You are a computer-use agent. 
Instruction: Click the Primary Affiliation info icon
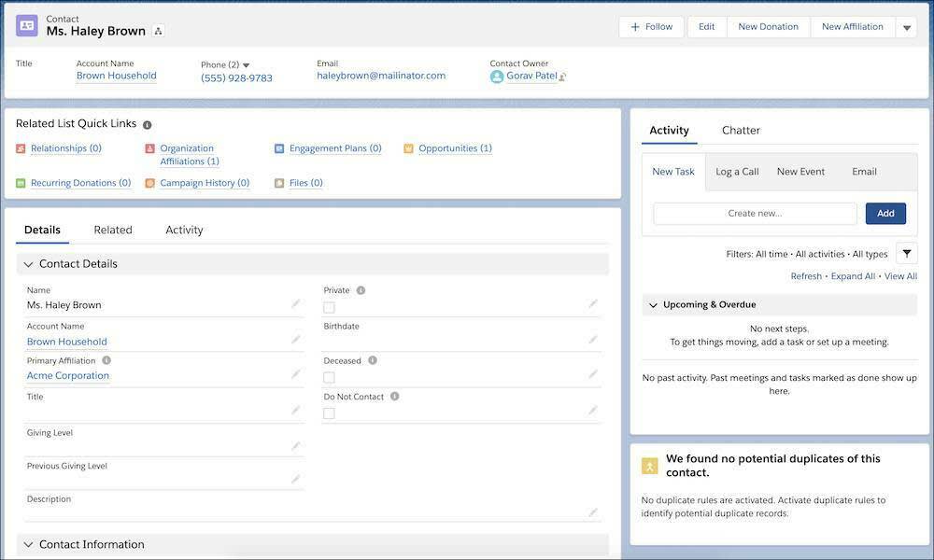click(x=106, y=360)
